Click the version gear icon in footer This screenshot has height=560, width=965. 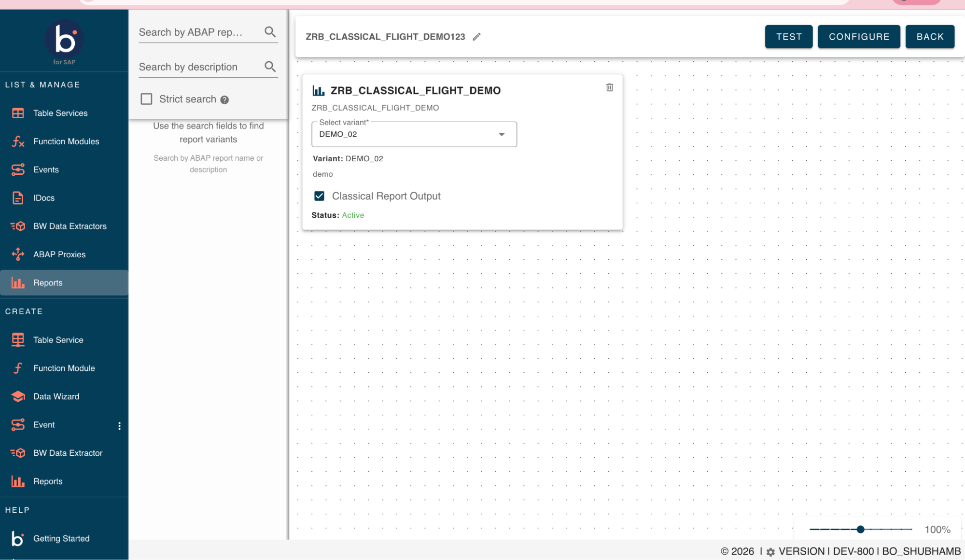[770, 552]
